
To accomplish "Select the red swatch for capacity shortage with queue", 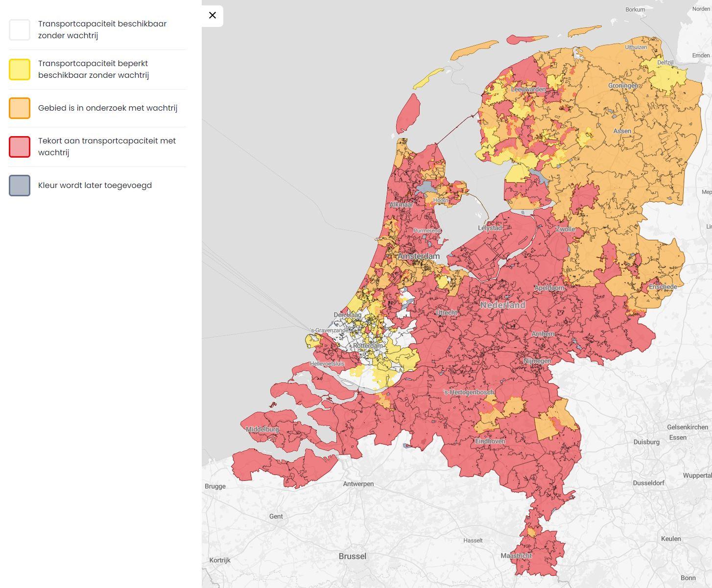I will coord(19,146).
